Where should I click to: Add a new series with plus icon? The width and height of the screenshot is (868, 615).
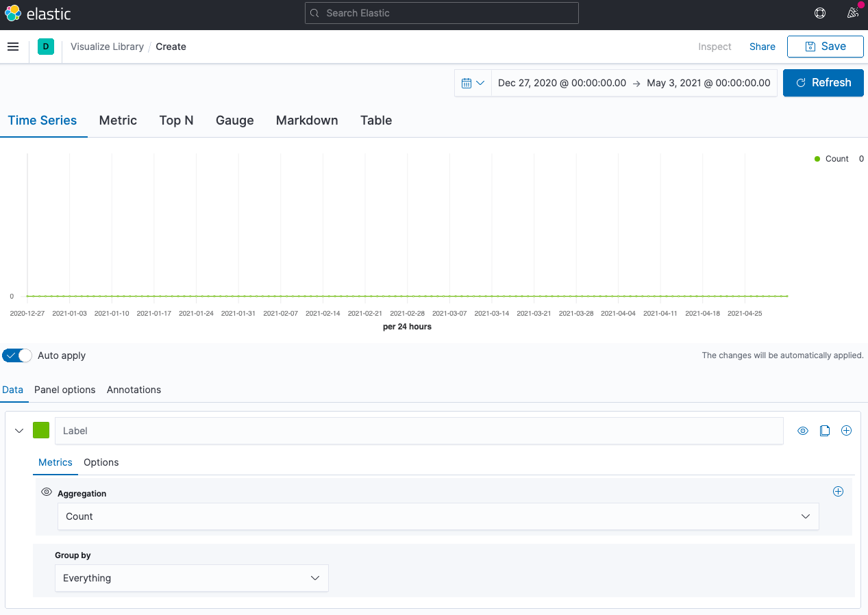coord(846,431)
